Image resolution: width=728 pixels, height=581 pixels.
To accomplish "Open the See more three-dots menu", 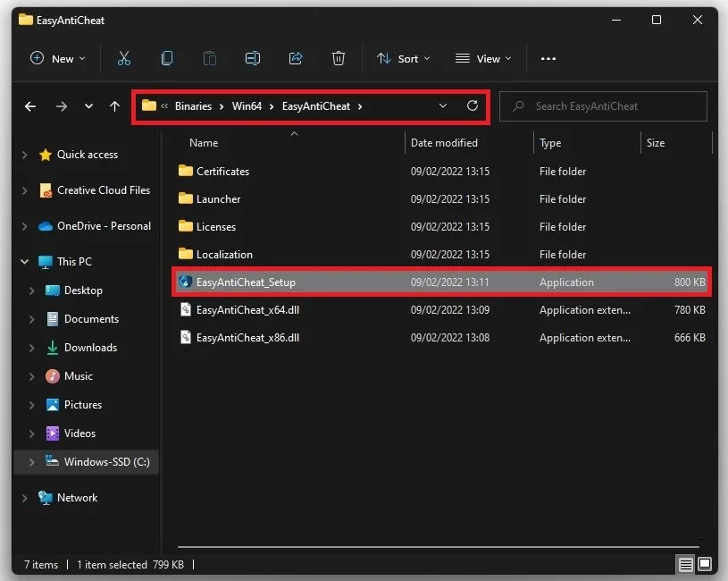I will pos(548,58).
